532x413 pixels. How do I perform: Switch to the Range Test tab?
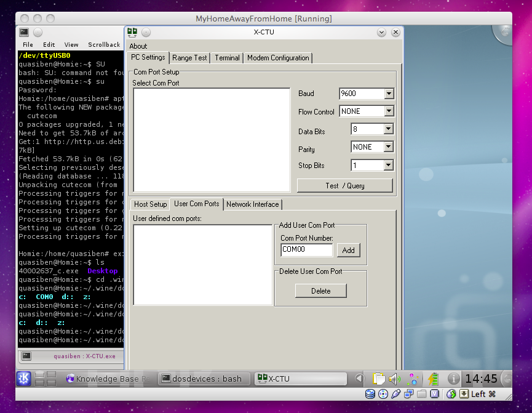189,58
